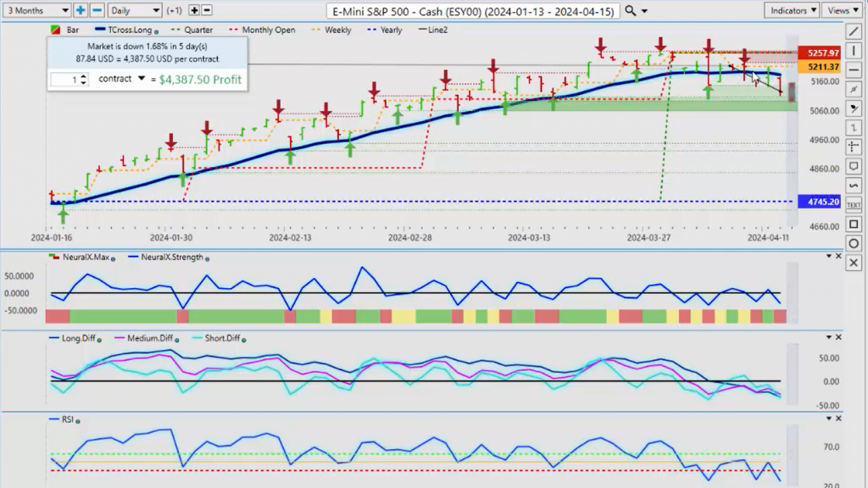Open the Indicators menu
The height and width of the screenshot is (488, 868).
click(x=793, y=10)
